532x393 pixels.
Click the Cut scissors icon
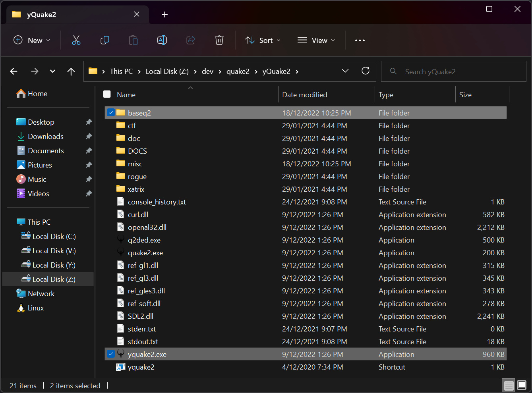pyautogui.click(x=76, y=40)
